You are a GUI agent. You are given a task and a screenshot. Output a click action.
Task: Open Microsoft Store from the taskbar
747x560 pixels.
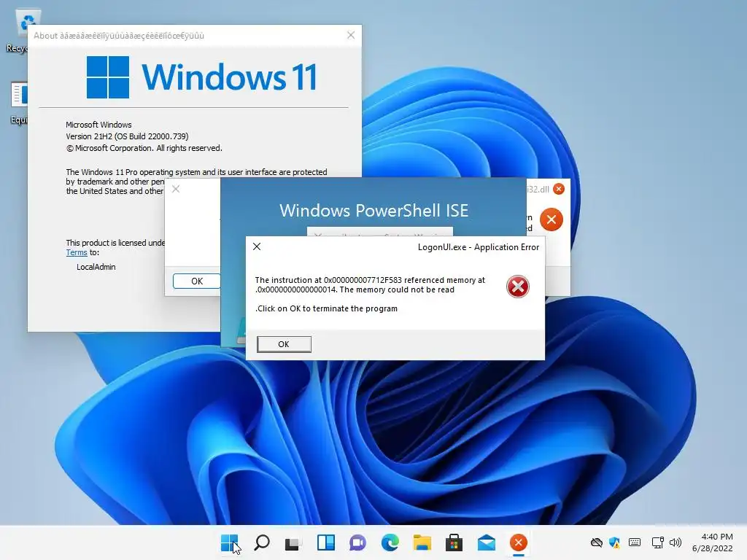click(x=454, y=542)
